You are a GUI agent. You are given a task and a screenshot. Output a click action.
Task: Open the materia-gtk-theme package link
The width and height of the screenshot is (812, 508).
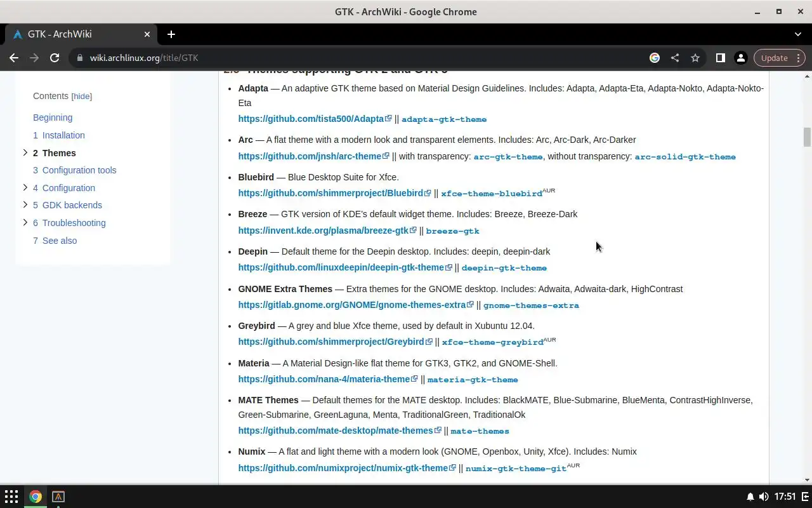click(473, 380)
